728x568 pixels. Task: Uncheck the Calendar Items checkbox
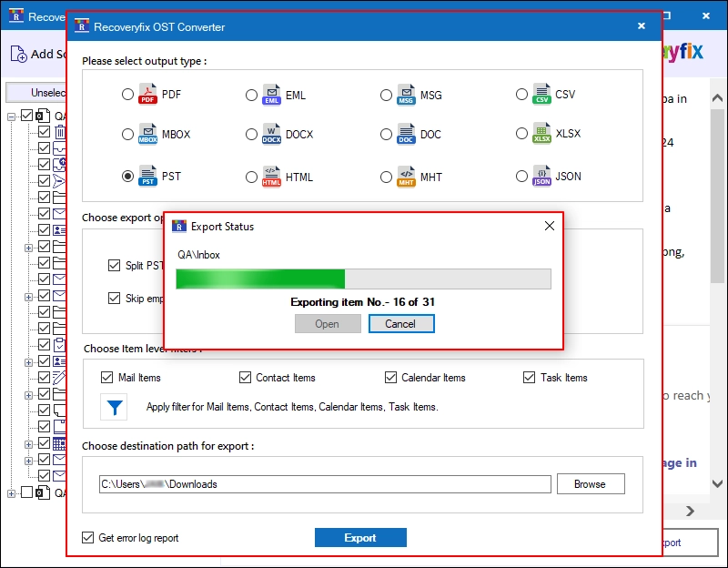click(x=390, y=377)
